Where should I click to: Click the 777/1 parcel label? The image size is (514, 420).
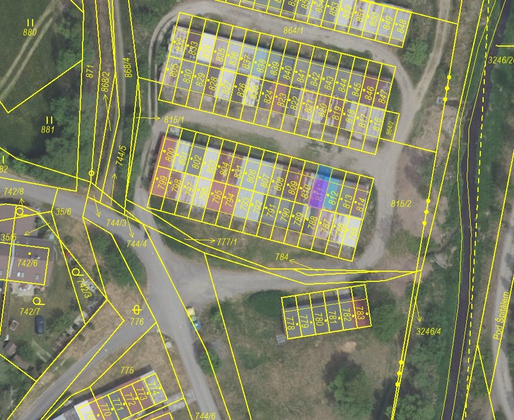pyautogui.click(x=227, y=242)
